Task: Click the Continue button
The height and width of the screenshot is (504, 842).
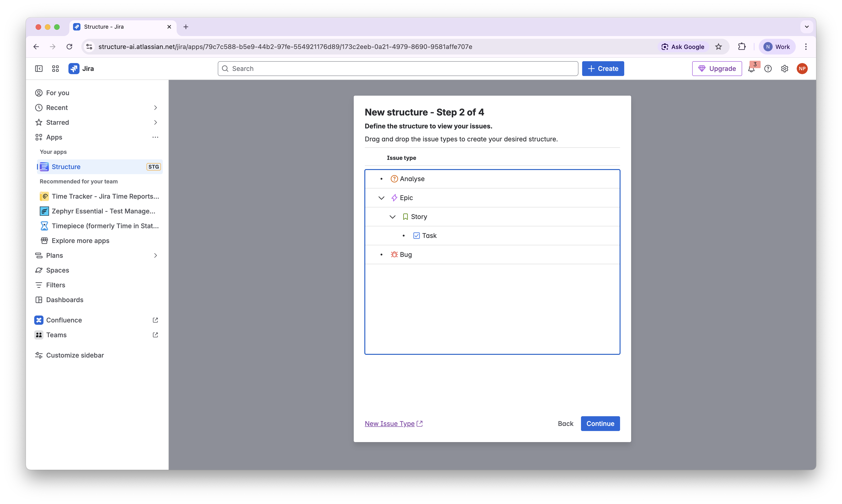Action: pos(600,424)
